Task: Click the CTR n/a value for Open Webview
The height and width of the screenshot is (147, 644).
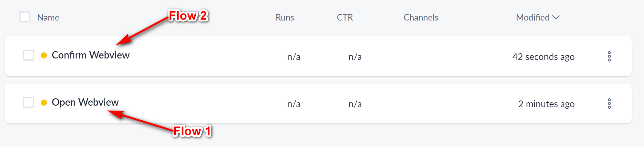Action: pyautogui.click(x=355, y=104)
